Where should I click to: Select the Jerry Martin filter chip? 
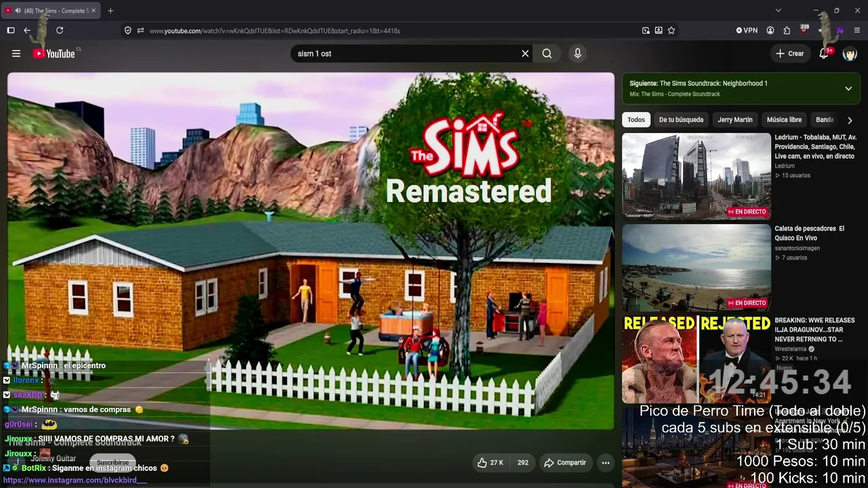tap(735, 120)
